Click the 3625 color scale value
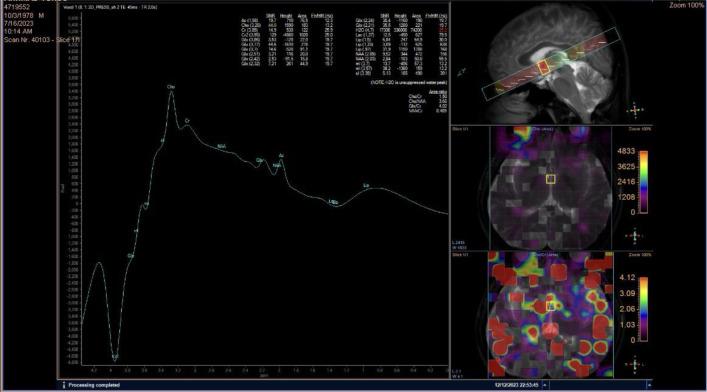Viewport: 707px width, 392px height. coord(626,166)
